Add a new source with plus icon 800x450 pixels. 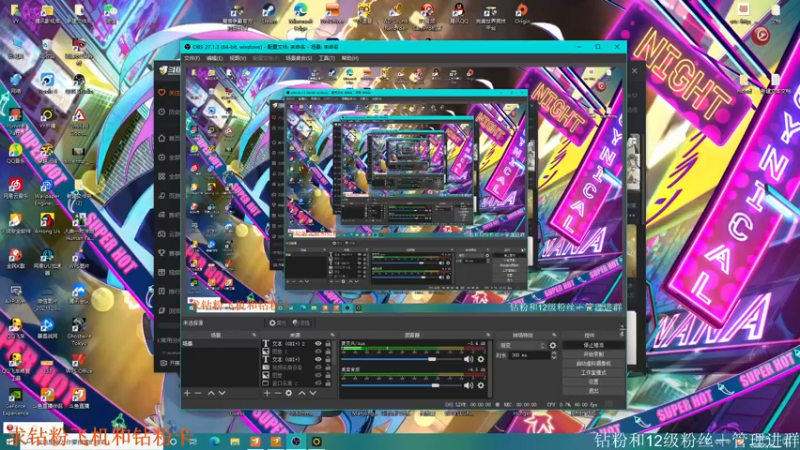(267, 393)
